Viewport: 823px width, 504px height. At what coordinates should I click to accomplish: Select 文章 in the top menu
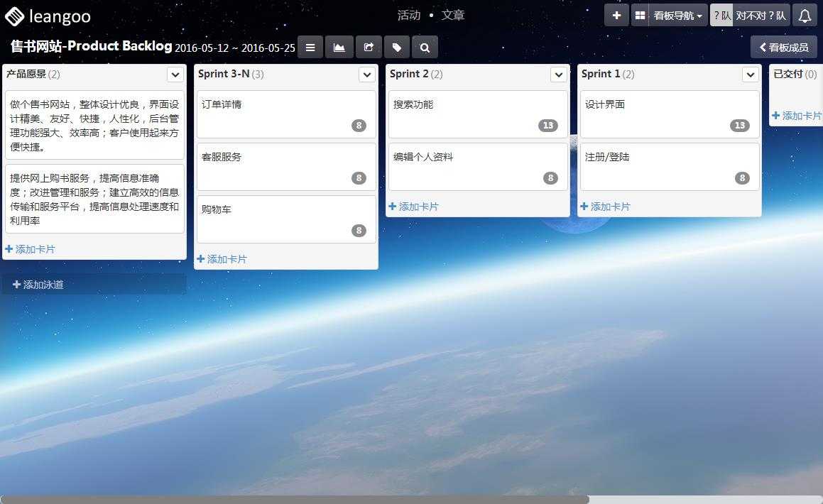(x=453, y=15)
